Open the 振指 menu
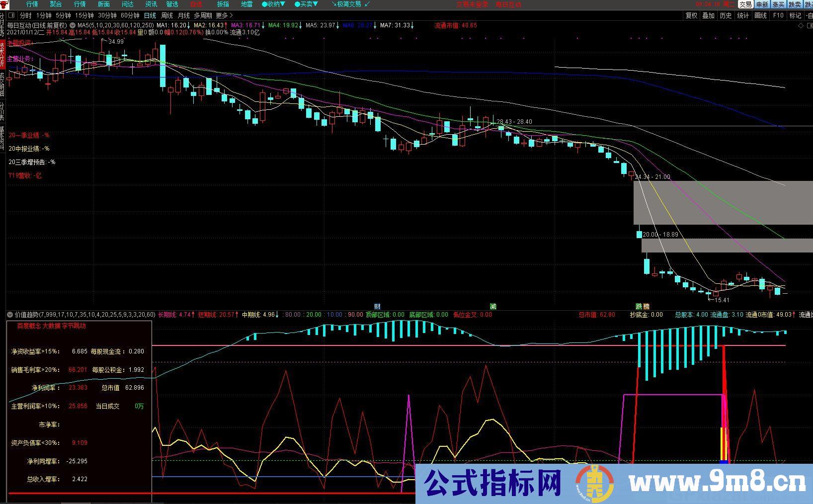 223,4
